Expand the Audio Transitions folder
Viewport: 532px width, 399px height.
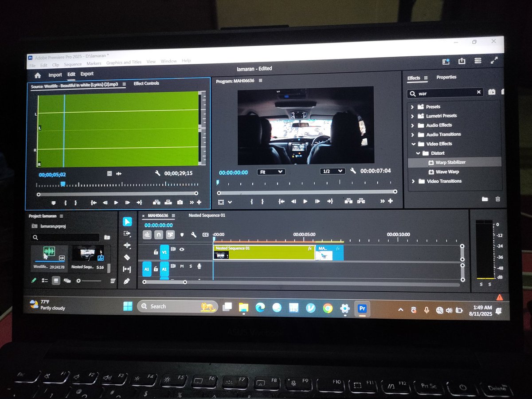click(x=412, y=134)
